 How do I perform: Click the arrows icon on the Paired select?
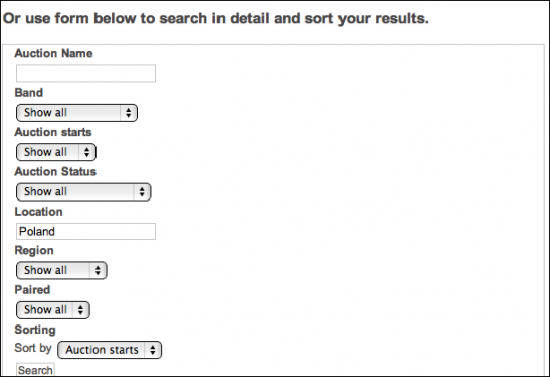coord(80,310)
